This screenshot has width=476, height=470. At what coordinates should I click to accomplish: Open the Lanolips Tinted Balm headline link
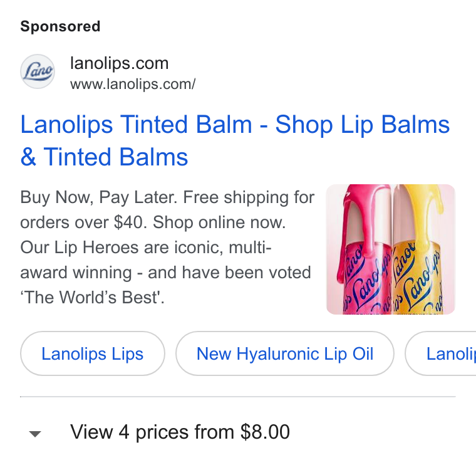tap(235, 140)
